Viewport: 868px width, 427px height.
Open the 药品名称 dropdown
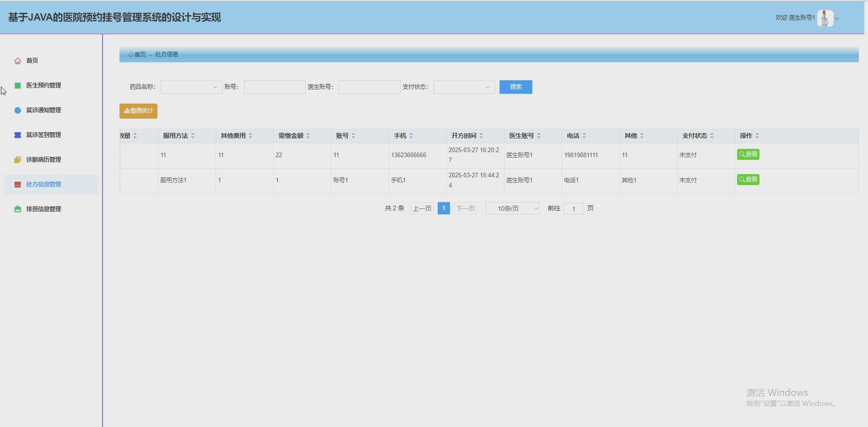[191, 87]
